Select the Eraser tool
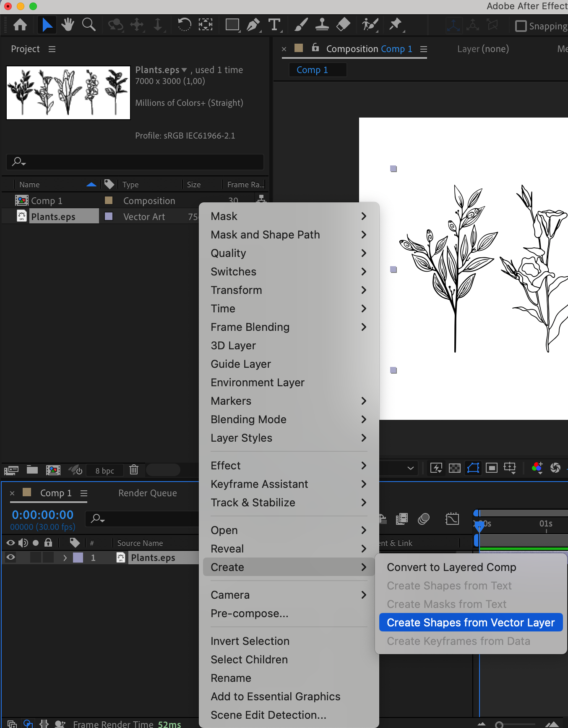The width and height of the screenshot is (568, 728). 344,25
